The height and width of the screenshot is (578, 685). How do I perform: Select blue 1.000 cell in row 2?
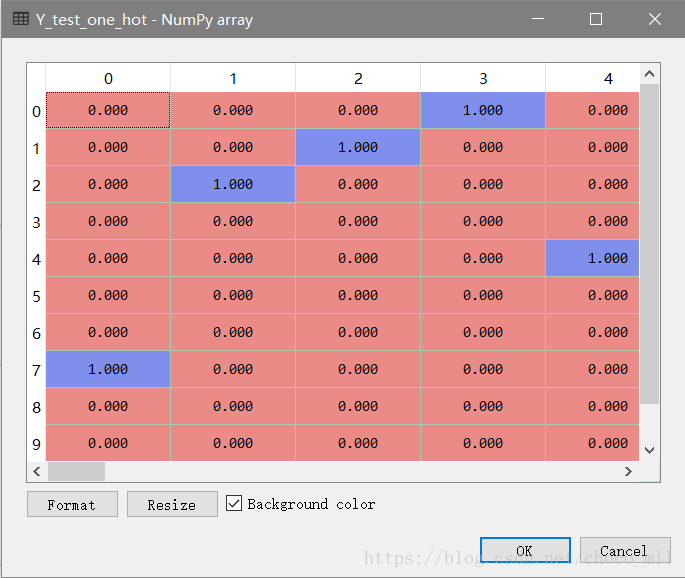[x=233, y=184]
